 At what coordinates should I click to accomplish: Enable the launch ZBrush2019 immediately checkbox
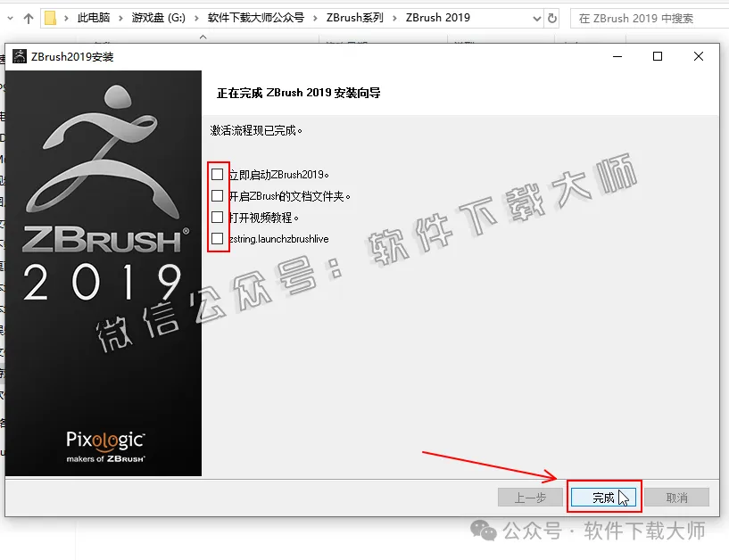[x=217, y=175]
